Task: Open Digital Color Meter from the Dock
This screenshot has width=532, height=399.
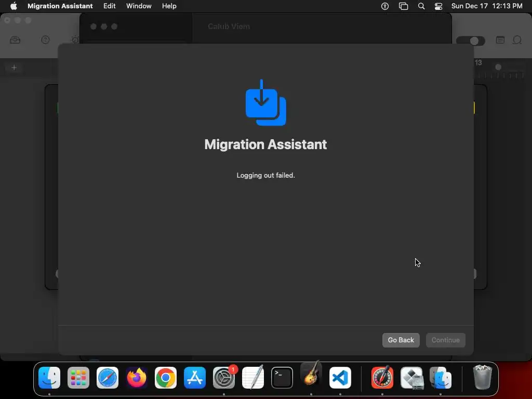Action: [382, 378]
